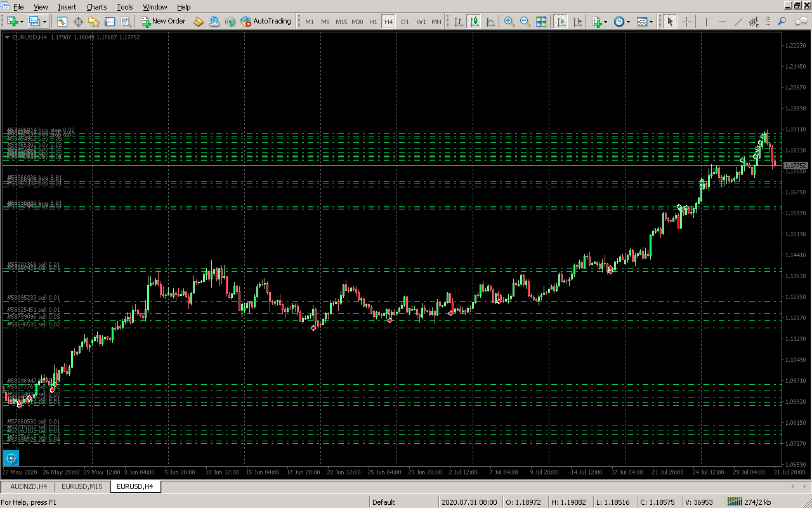Screen dimensions: 812x508
Task: Click the VPS cloud server icon
Action: click(x=214, y=22)
